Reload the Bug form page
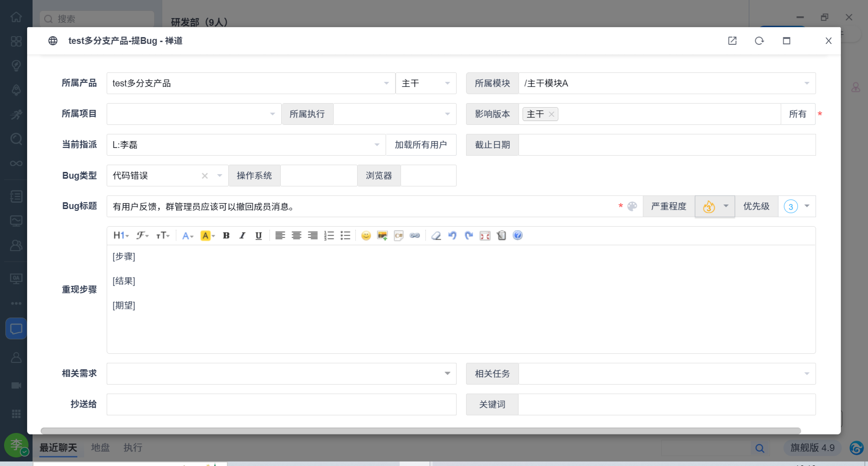This screenshot has height=466, width=868. [759, 41]
